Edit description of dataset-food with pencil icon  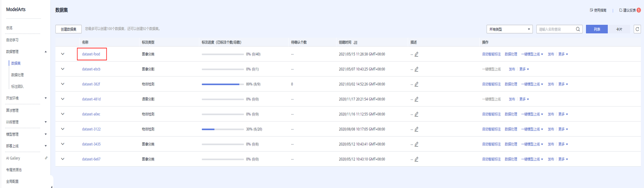click(417, 54)
